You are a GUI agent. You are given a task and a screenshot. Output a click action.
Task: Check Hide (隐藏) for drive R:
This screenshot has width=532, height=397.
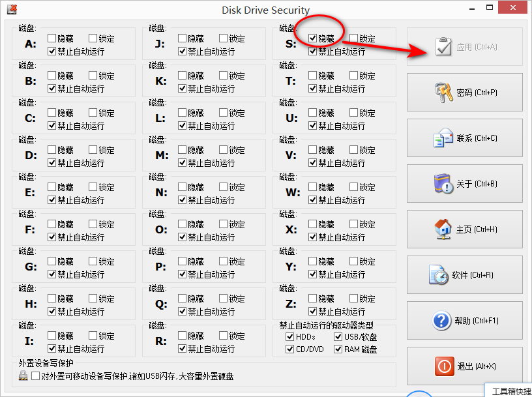tap(182, 335)
